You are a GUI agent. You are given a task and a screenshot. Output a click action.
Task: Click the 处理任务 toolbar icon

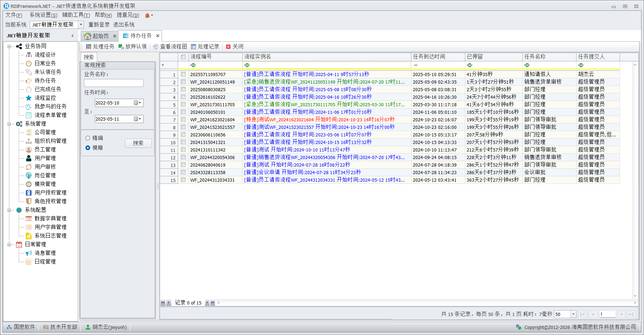click(x=89, y=47)
